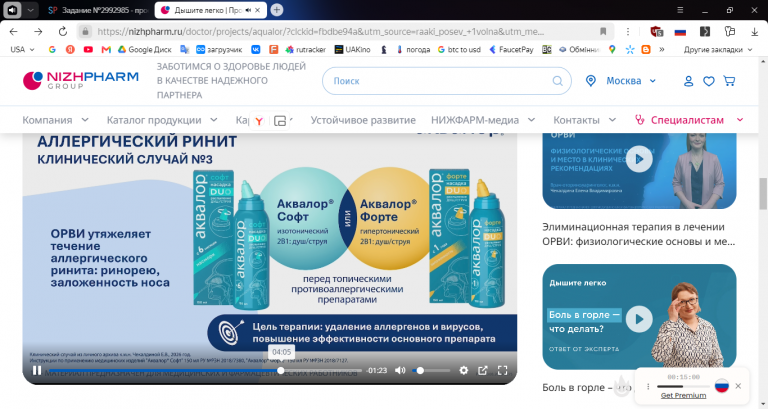Open the browser extensions icon

pyautogui.click(x=730, y=31)
